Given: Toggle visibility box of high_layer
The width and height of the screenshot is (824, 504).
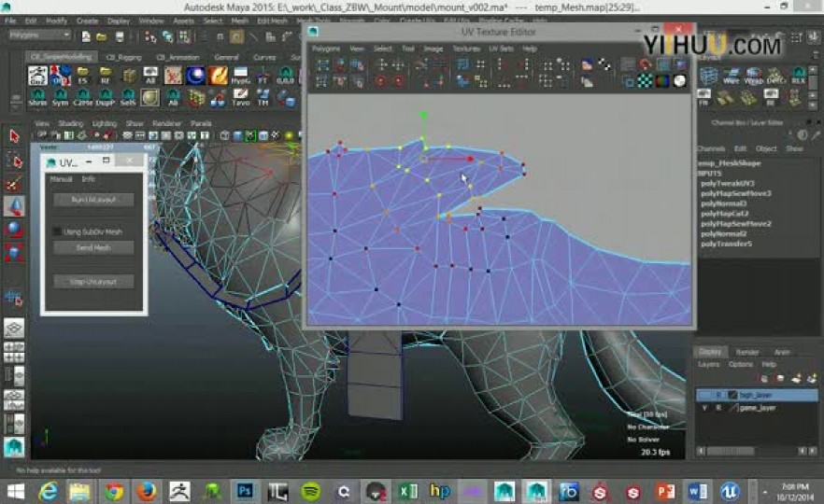Looking at the screenshot, I should coord(704,395).
